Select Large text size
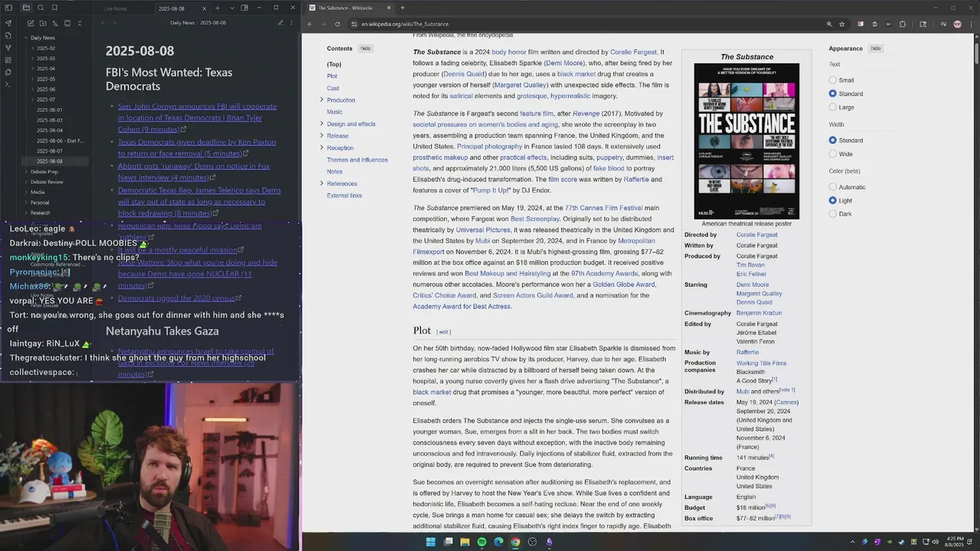The height and width of the screenshot is (551, 980). point(833,107)
